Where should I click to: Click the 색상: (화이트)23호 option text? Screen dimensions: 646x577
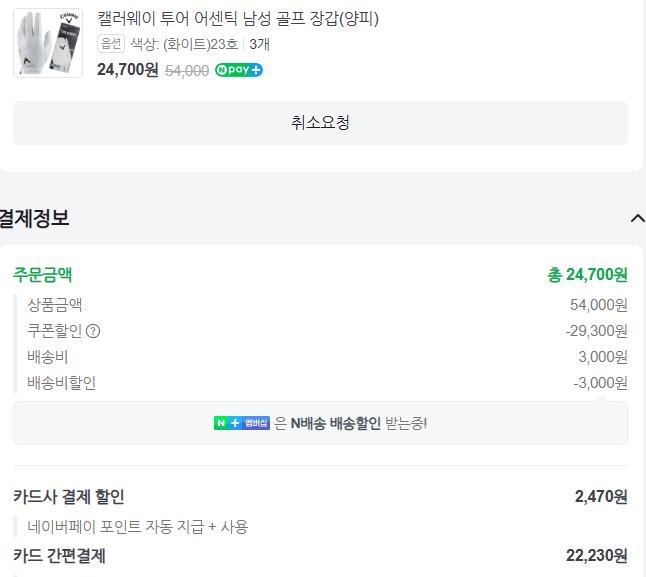pyautogui.click(x=184, y=44)
